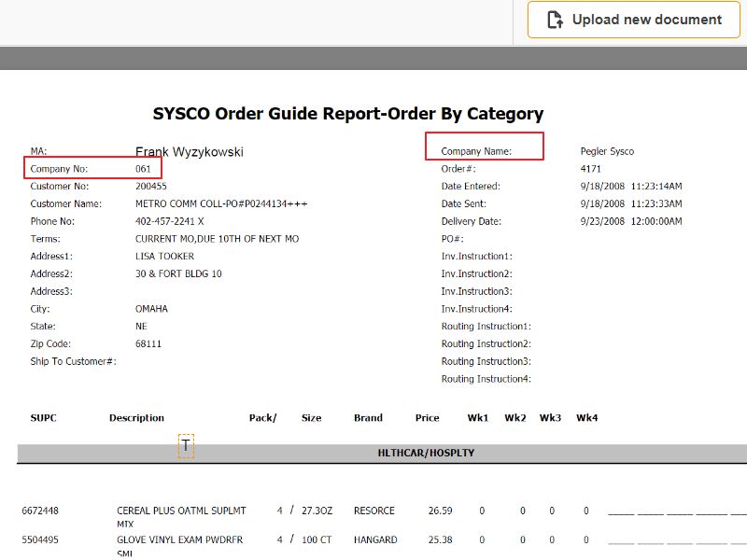Click the Date Entered value 9/18/2008 11:23:14AM
This screenshot has height=560, width=747.
[631, 186]
